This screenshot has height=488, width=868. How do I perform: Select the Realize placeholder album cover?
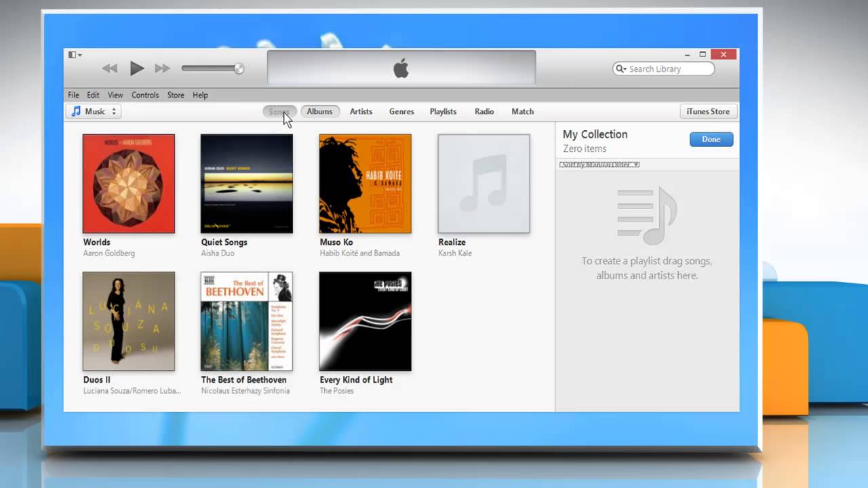click(484, 184)
